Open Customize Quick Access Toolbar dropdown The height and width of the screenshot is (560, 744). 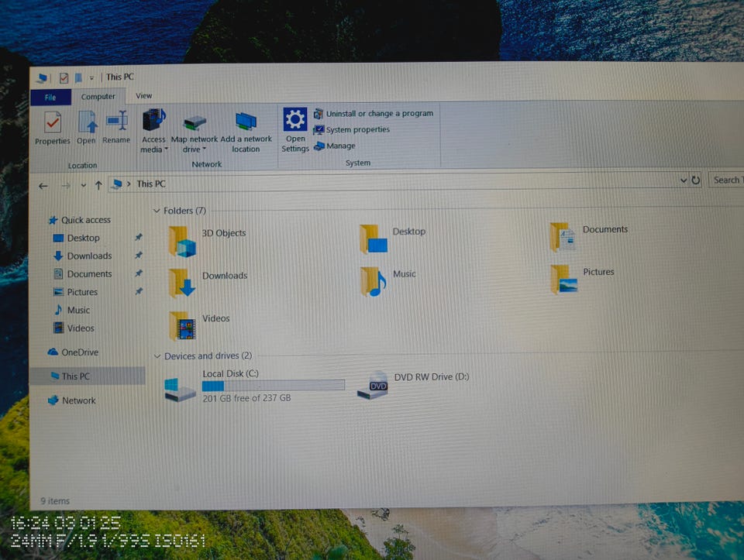[x=91, y=77]
